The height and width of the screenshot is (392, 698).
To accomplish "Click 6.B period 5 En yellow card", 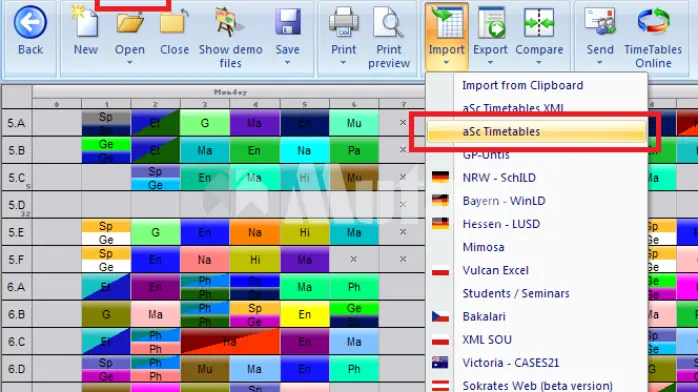I will point(304,314).
